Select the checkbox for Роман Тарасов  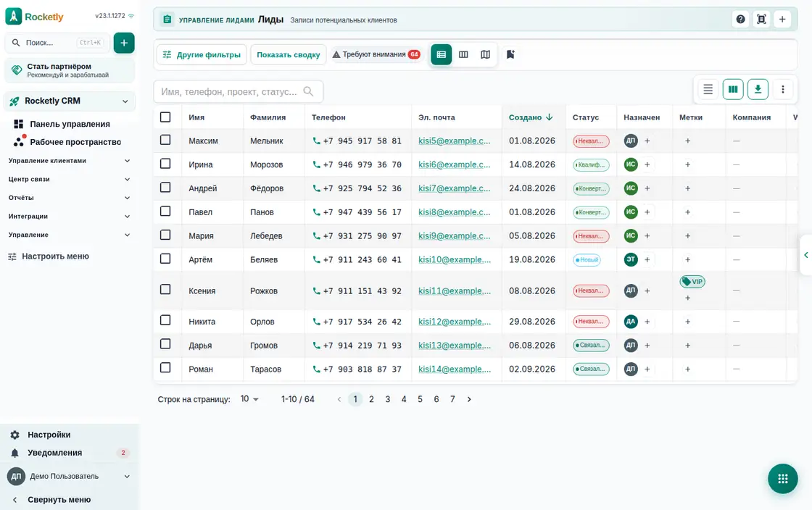point(165,368)
